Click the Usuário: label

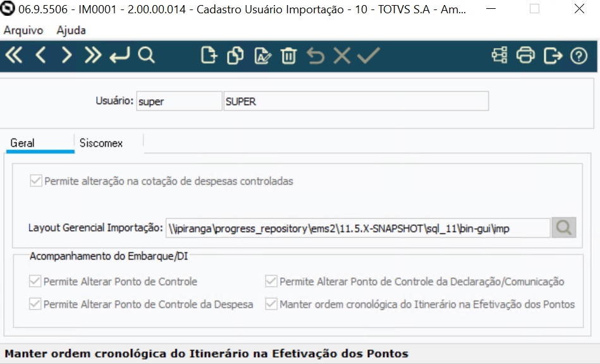point(114,100)
